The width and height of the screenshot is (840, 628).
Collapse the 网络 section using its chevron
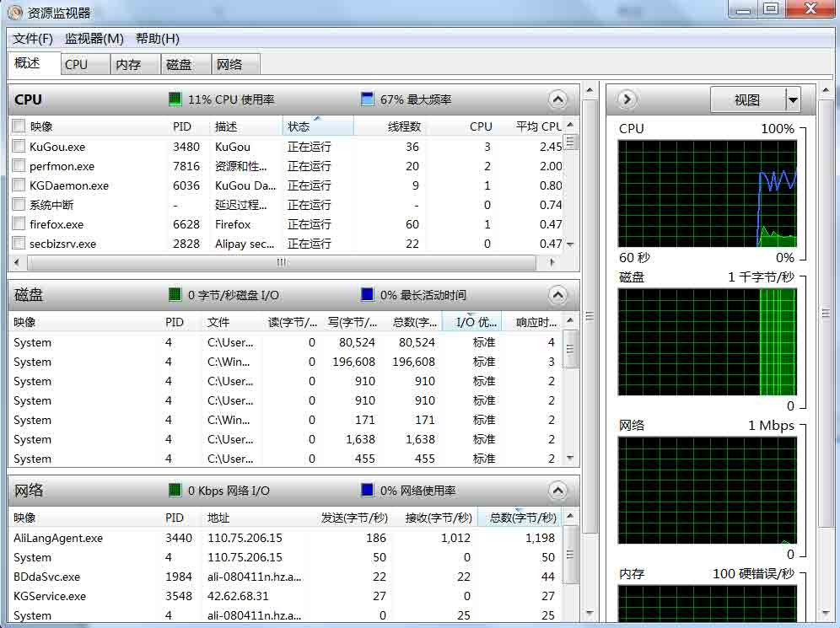[x=557, y=491]
